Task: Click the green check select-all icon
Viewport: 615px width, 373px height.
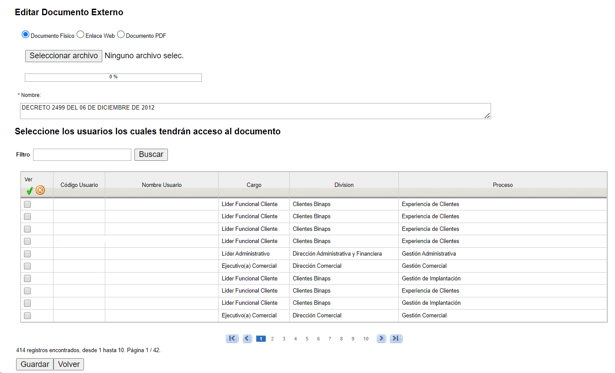Action: pos(29,191)
